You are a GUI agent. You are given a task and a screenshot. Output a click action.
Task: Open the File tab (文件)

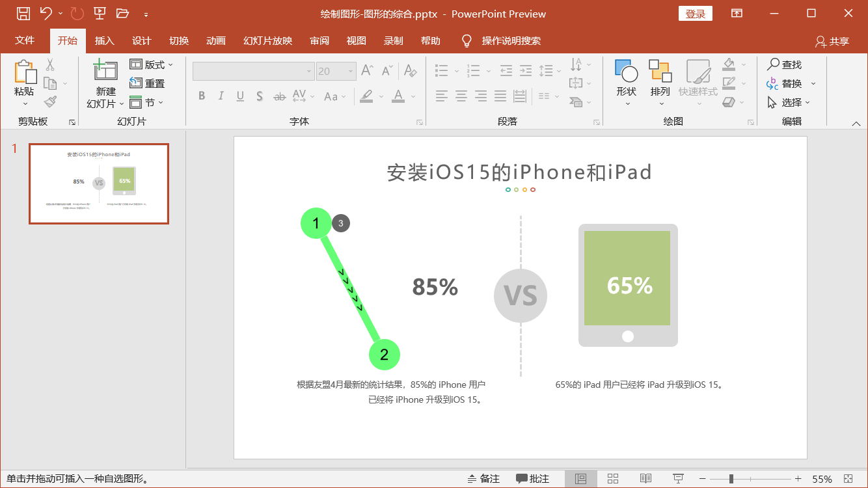pos(25,40)
